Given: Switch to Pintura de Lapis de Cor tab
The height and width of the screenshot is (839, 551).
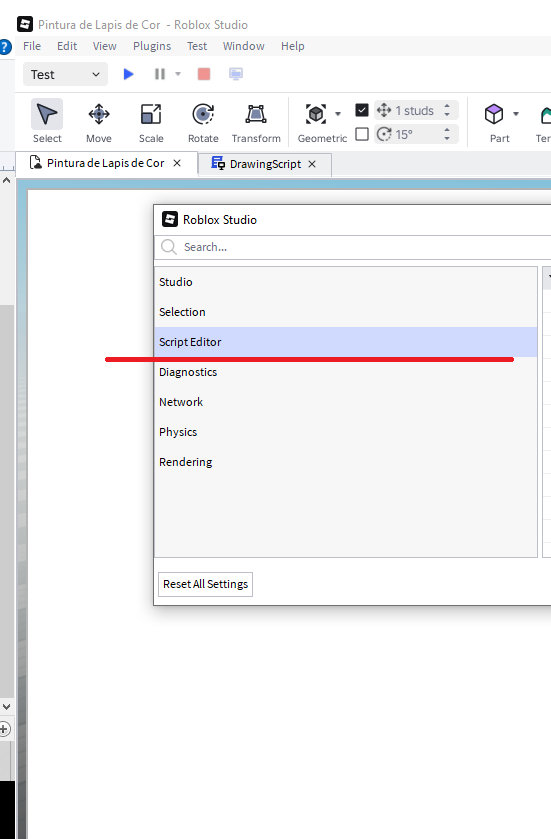Looking at the screenshot, I should tap(106, 163).
